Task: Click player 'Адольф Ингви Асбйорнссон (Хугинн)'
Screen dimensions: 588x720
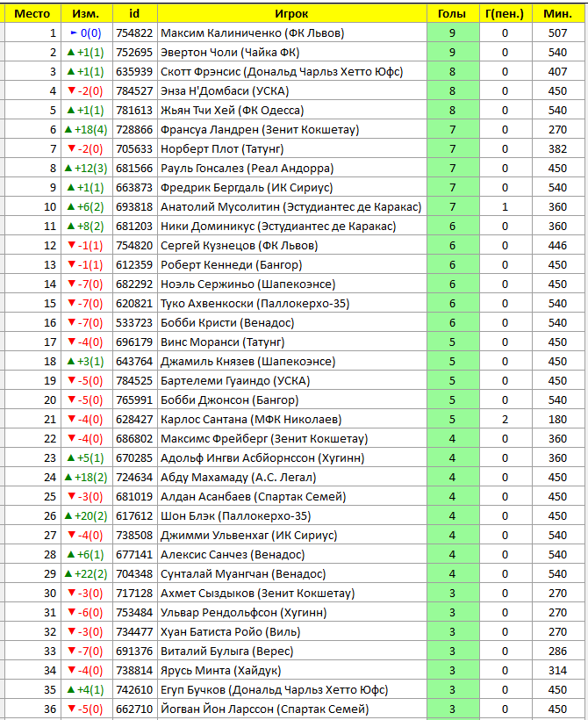Action: point(292,457)
